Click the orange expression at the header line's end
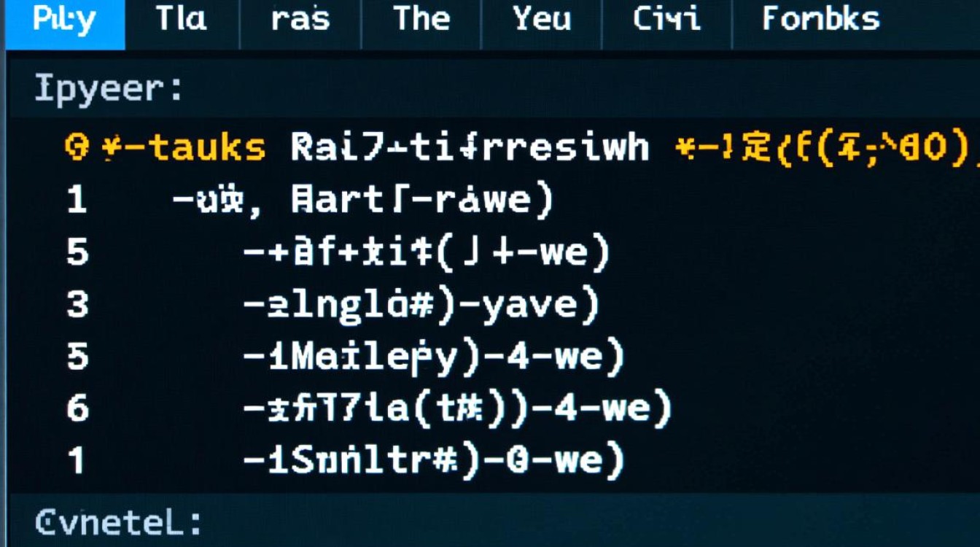Viewport: 980px width, 547px height. 824,148
